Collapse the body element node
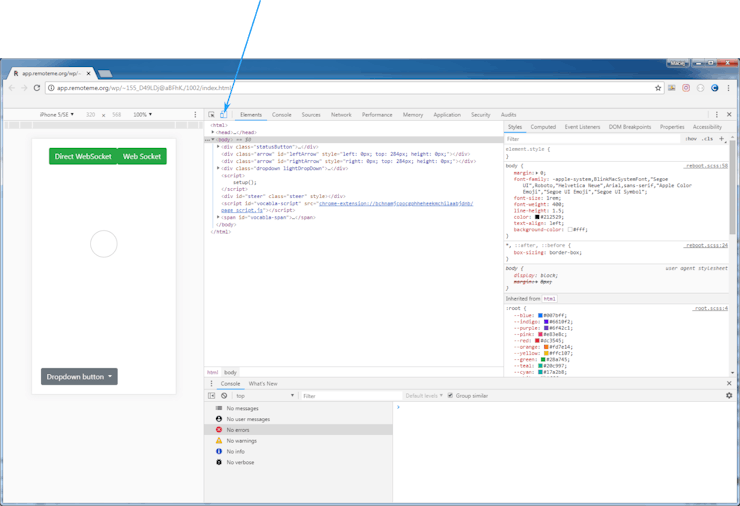Image resolution: width=740 pixels, height=506 pixels. [213, 140]
